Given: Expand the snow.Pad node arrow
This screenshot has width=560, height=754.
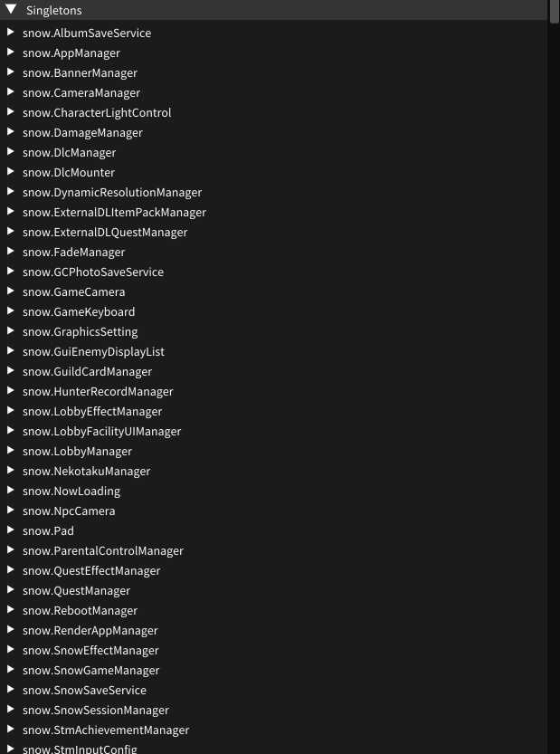Looking at the screenshot, I should click(10, 530).
